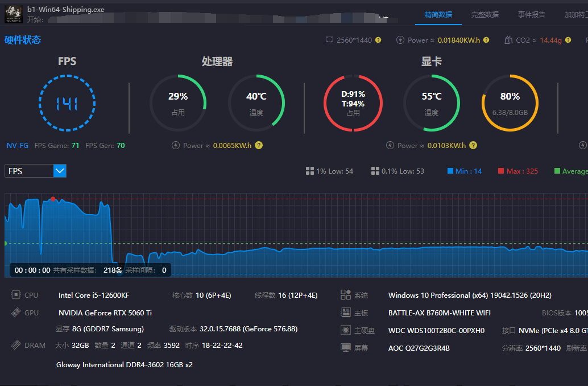The height and width of the screenshot is (386, 588).
Task: Click the 0.1% Low grid icon
Action: coord(375,171)
